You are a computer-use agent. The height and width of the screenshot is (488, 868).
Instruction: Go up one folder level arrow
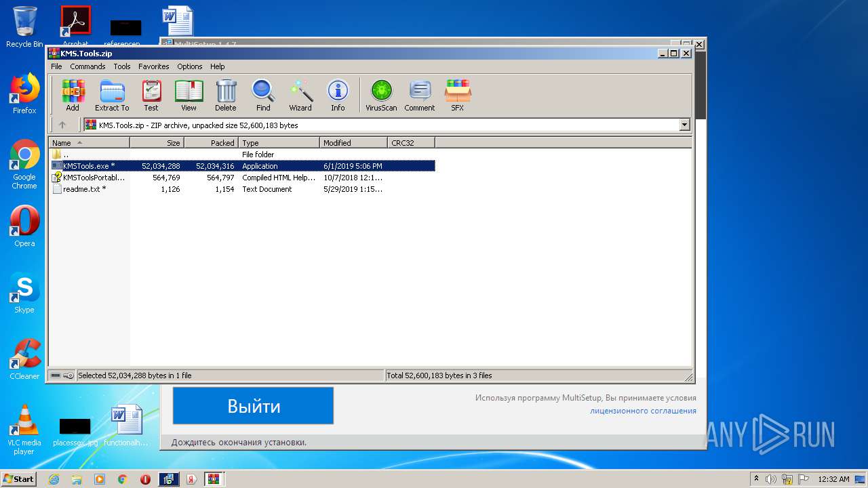[62, 125]
